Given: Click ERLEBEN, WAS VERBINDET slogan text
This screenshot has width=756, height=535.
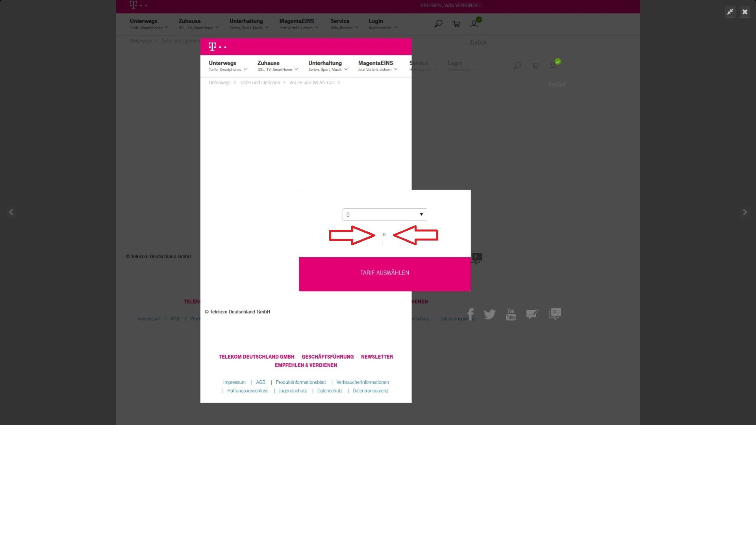Looking at the screenshot, I should 451,6.
